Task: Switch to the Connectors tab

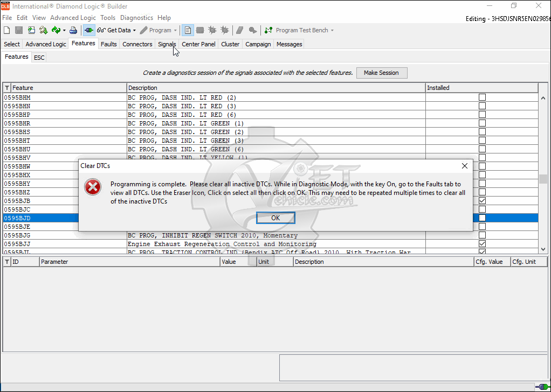Action: pyautogui.click(x=137, y=44)
